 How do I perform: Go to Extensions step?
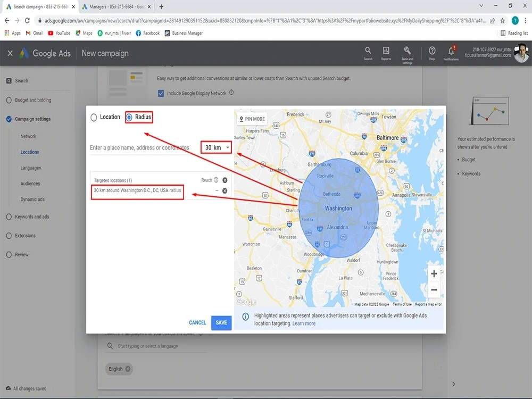[25, 236]
